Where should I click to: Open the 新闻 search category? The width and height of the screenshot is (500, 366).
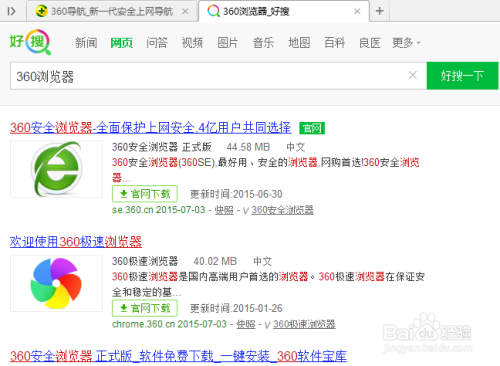click(86, 43)
